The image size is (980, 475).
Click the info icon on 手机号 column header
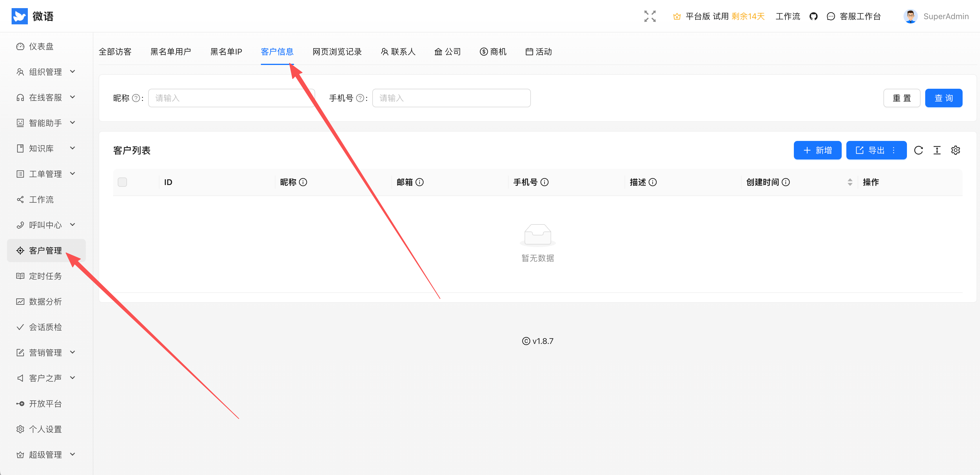545,182
